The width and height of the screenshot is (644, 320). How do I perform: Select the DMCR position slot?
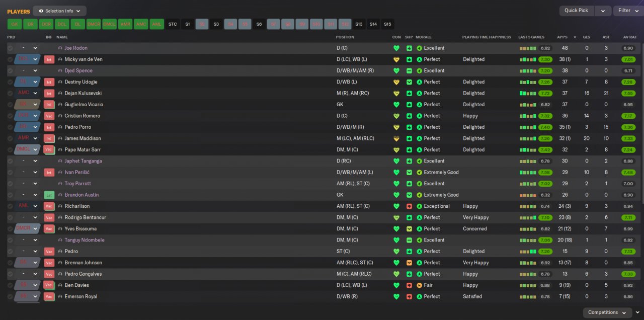(x=94, y=24)
